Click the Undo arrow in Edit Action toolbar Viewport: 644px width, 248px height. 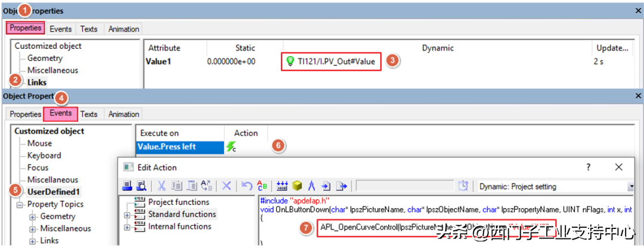247,186
